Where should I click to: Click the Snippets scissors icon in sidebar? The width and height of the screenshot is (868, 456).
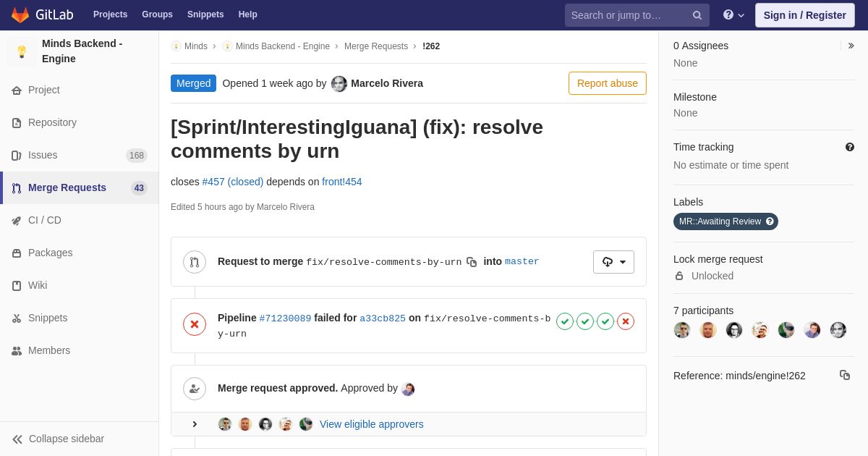17,318
